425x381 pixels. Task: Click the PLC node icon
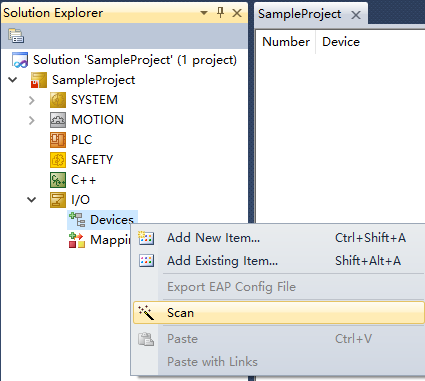[58, 140]
